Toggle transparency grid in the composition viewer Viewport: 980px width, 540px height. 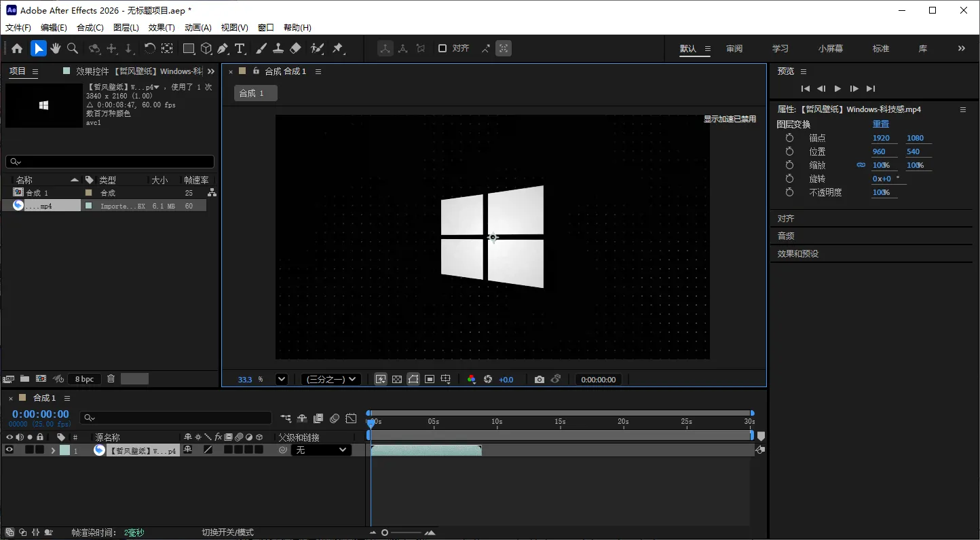point(396,380)
